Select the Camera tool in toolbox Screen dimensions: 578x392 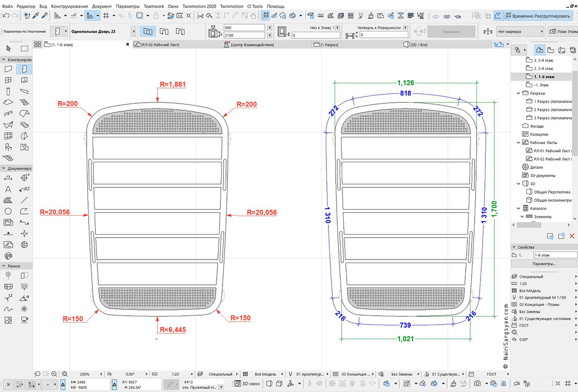(24, 320)
